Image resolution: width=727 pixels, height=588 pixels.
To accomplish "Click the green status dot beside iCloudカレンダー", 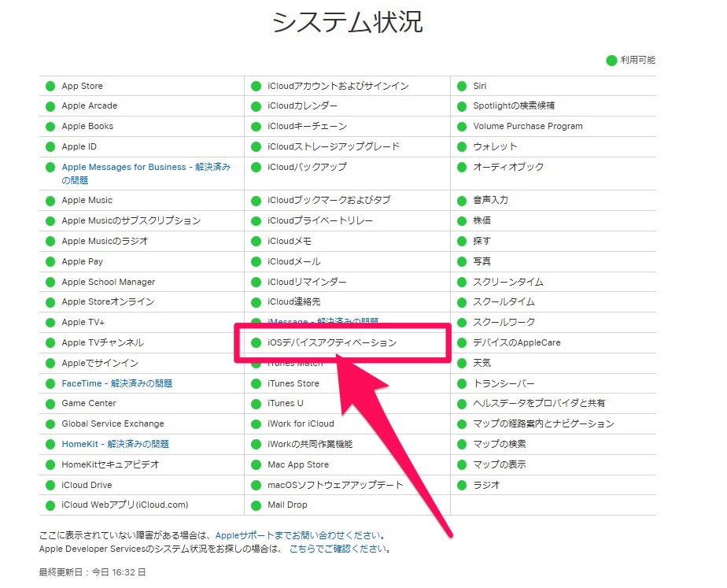I will pyautogui.click(x=256, y=106).
